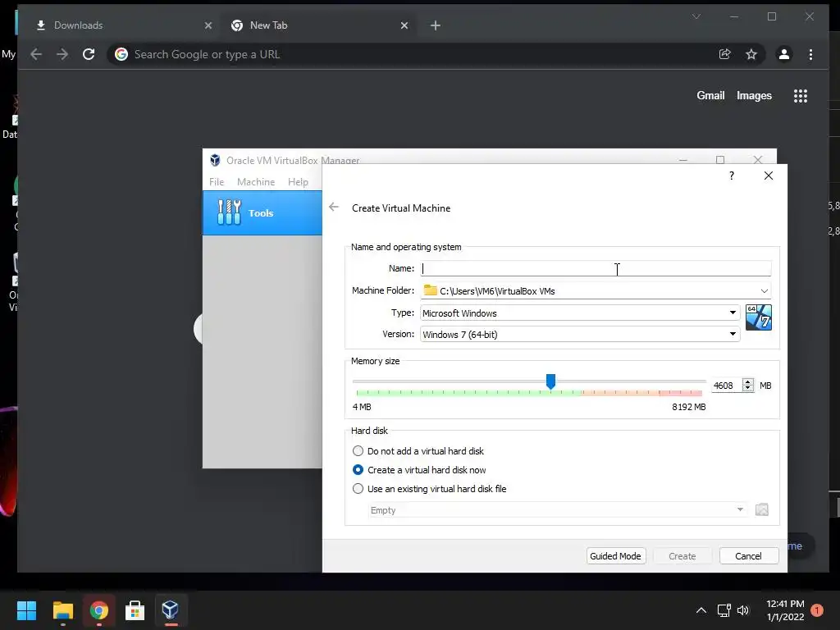Screen dimensions: 840x630
Task: Close the New Tab tab
Action: [404, 25]
